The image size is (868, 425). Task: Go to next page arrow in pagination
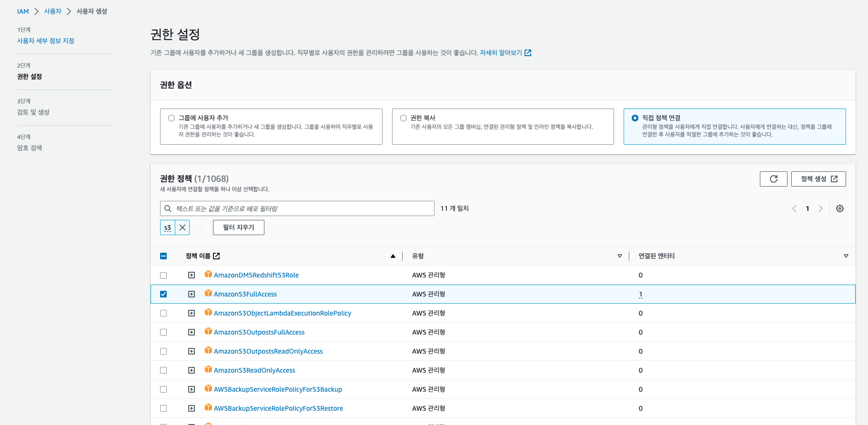point(820,208)
